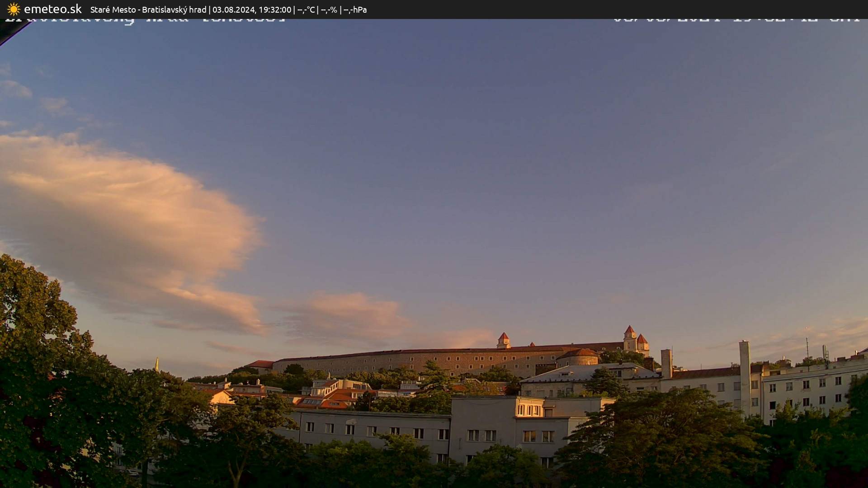The width and height of the screenshot is (868, 488).
Task: Open the emeteo.sk site name link
Action: tap(52, 9)
